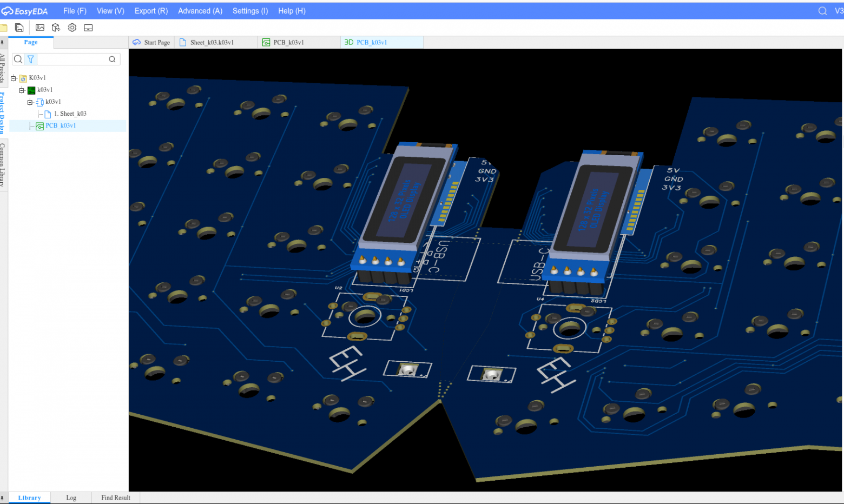844x504 pixels.
Task: Open the folder icon in toolbar
Action: (x=3, y=28)
